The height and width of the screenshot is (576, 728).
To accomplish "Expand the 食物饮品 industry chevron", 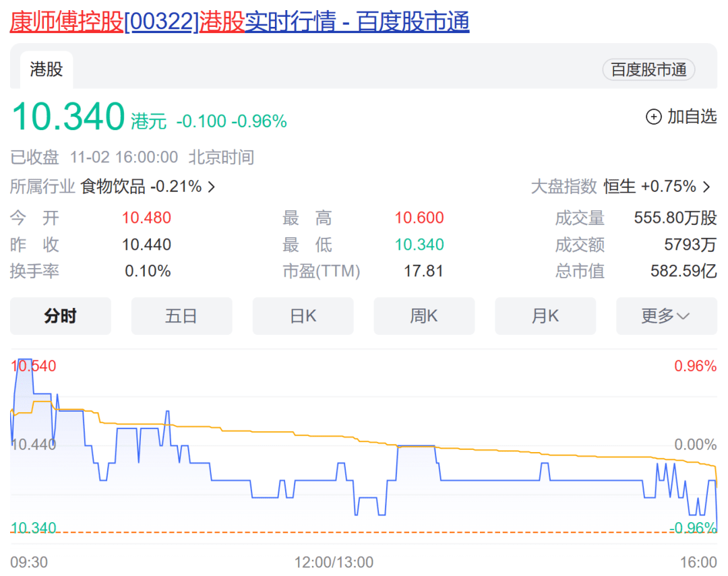I will (x=212, y=187).
